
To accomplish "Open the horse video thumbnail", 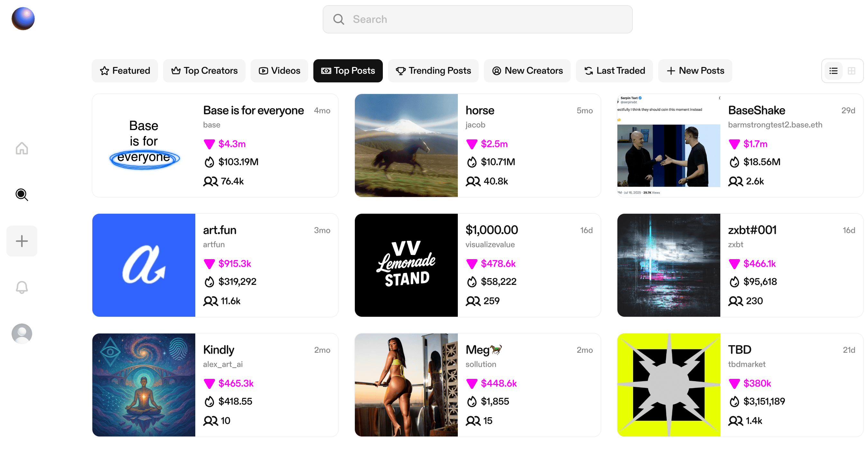I will tap(406, 145).
